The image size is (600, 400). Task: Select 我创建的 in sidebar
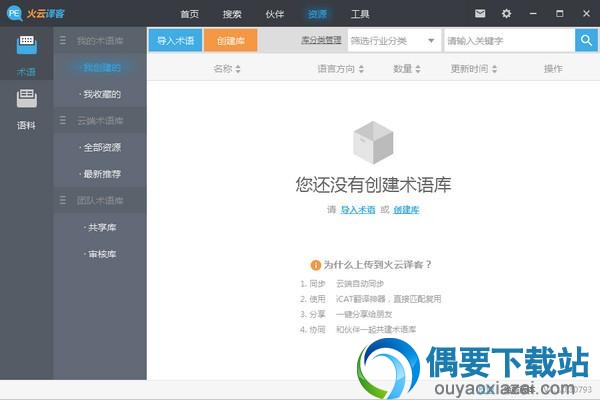pyautogui.click(x=100, y=68)
